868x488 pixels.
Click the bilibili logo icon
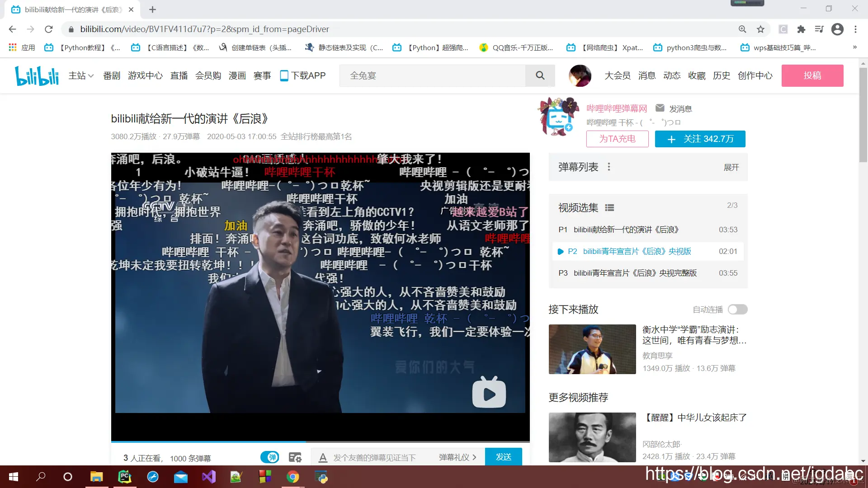pyautogui.click(x=37, y=75)
